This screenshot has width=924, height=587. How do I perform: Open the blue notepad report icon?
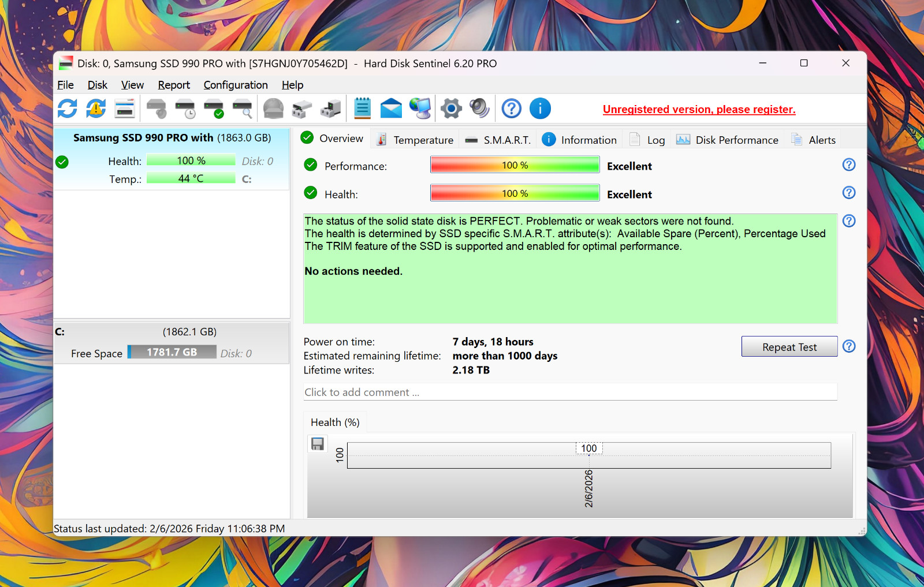(362, 109)
